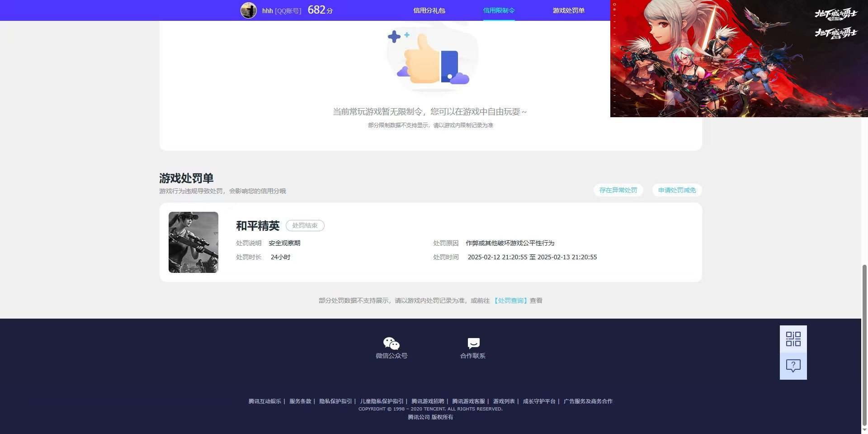Open 服务条款 footer link
The width and height of the screenshot is (868, 434).
300,401
